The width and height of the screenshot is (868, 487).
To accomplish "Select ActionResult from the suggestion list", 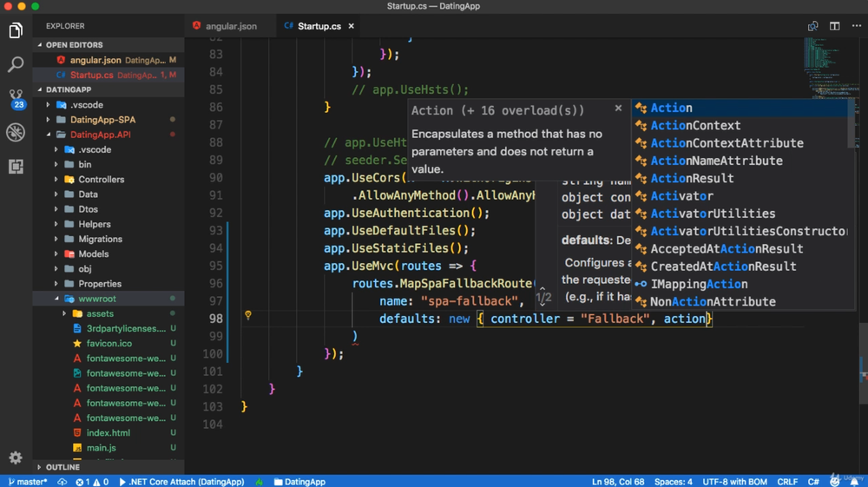I will [692, 178].
